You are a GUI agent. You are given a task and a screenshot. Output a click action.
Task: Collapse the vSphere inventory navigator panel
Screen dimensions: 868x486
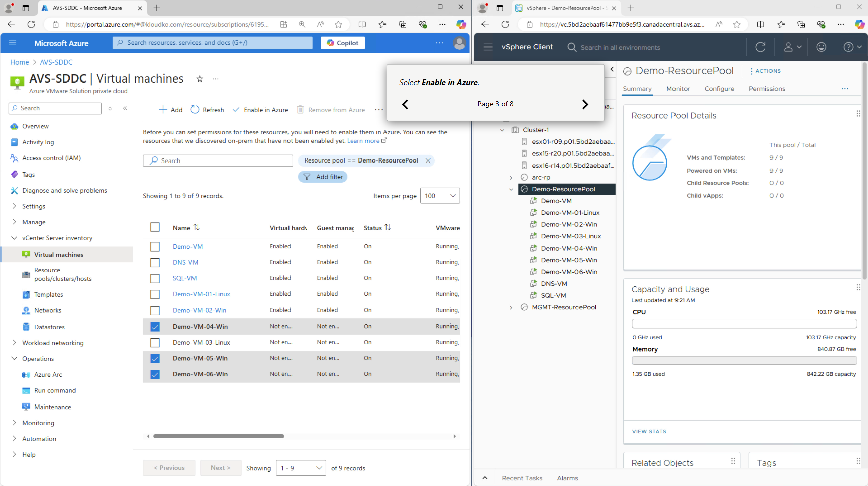point(612,69)
